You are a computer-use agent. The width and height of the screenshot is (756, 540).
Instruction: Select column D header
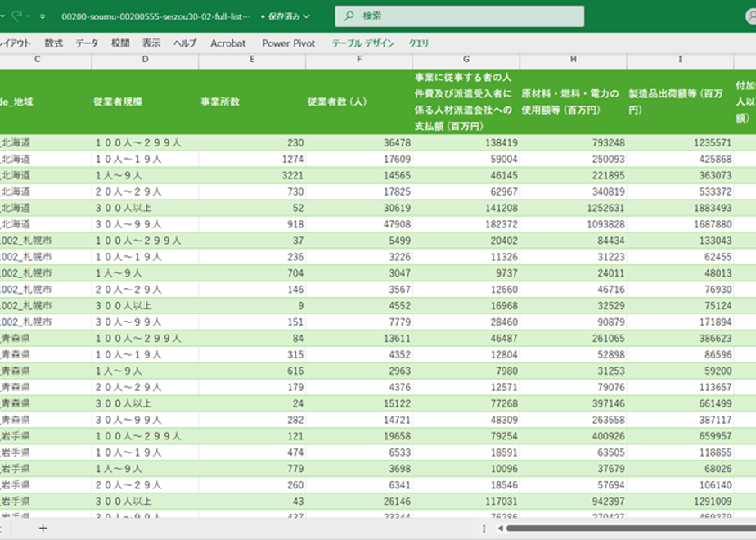[x=145, y=60]
